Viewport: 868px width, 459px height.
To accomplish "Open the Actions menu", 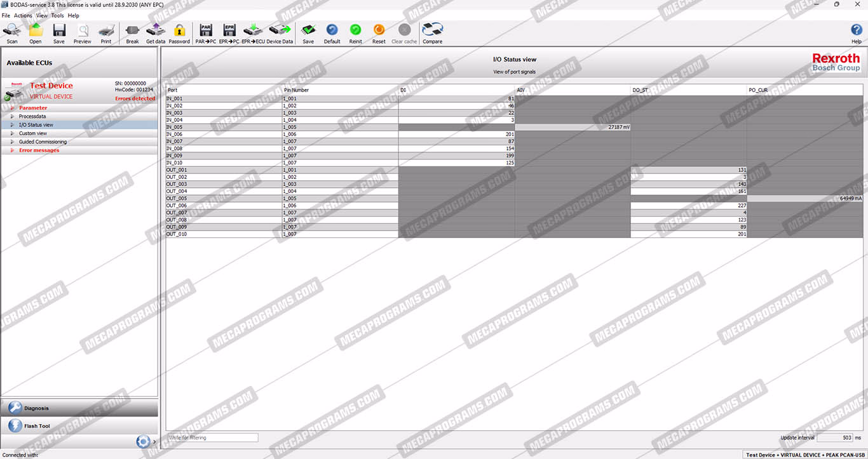I will (23, 15).
